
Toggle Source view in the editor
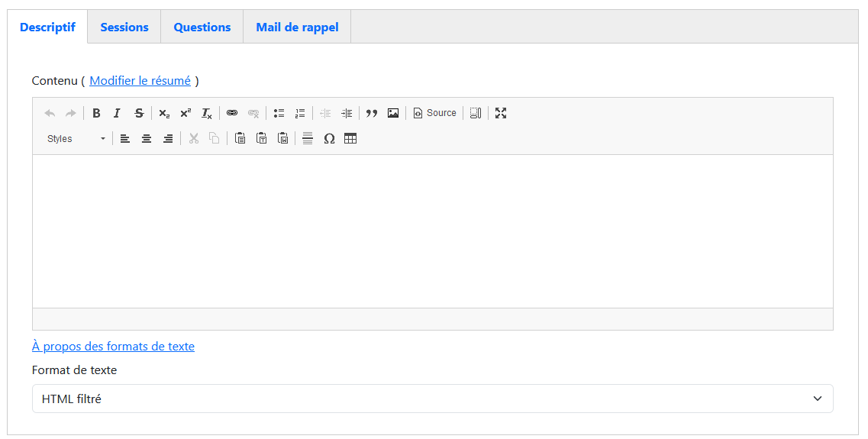(434, 113)
